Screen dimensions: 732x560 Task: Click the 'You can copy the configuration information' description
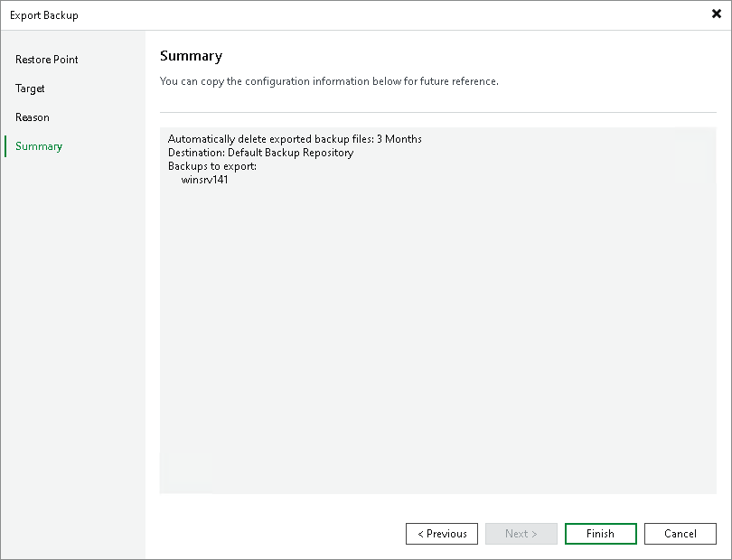[x=329, y=81]
